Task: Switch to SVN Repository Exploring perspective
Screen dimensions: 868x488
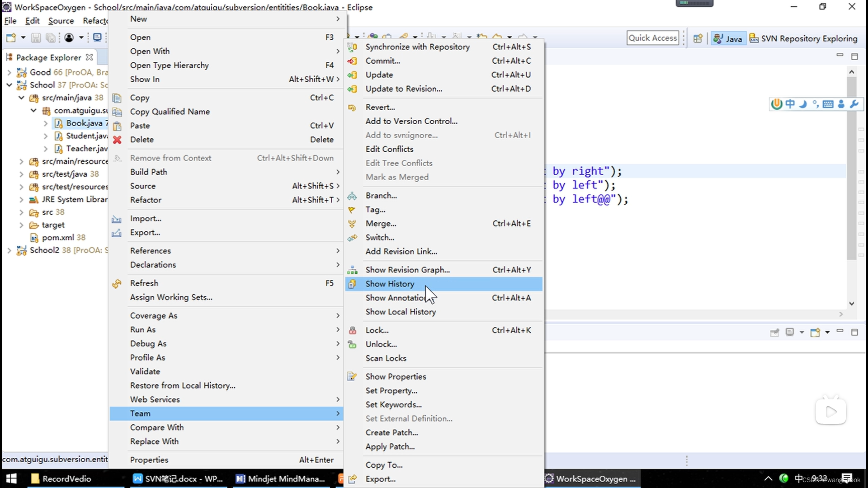Action: click(x=803, y=38)
